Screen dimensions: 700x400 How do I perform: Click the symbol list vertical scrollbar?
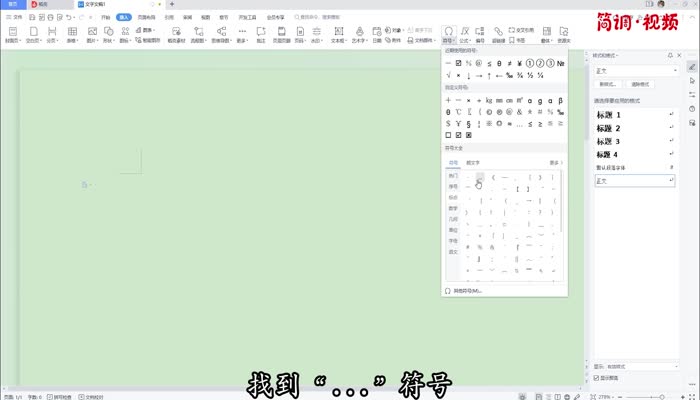click(561, 203)
